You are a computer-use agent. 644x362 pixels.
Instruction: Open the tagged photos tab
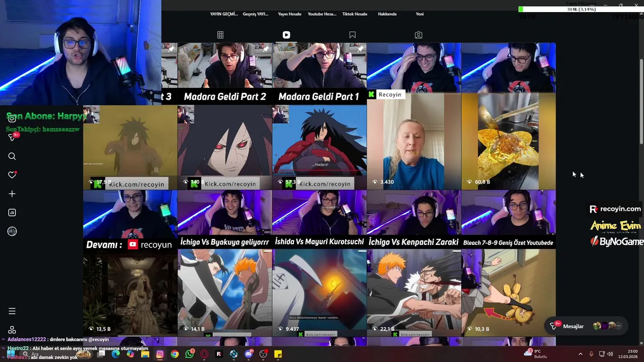(419, 35)
